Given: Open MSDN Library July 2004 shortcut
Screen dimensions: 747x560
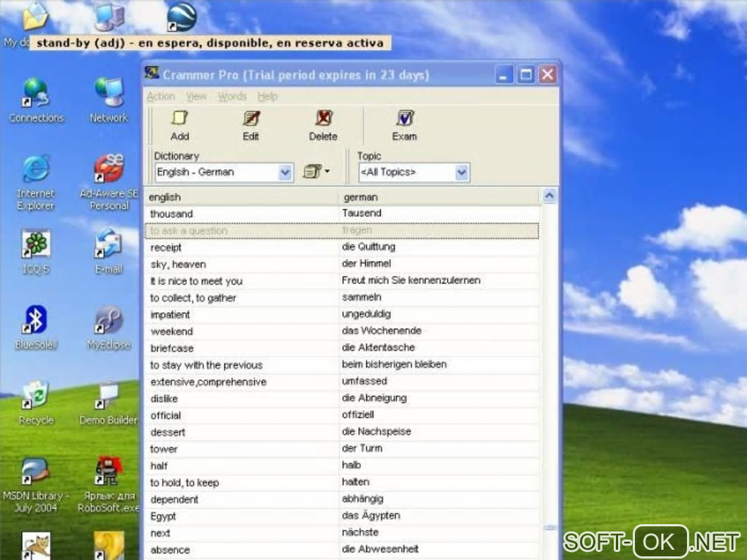Looking at the screenshot, I should point(36,485).
